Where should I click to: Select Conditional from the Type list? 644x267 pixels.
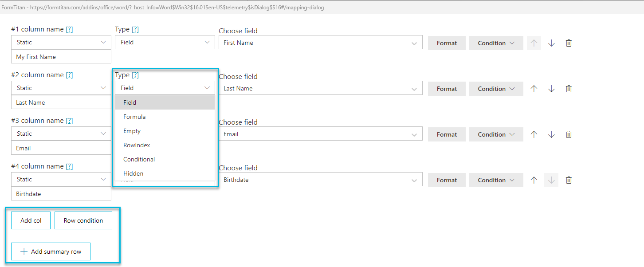[139, 159]
